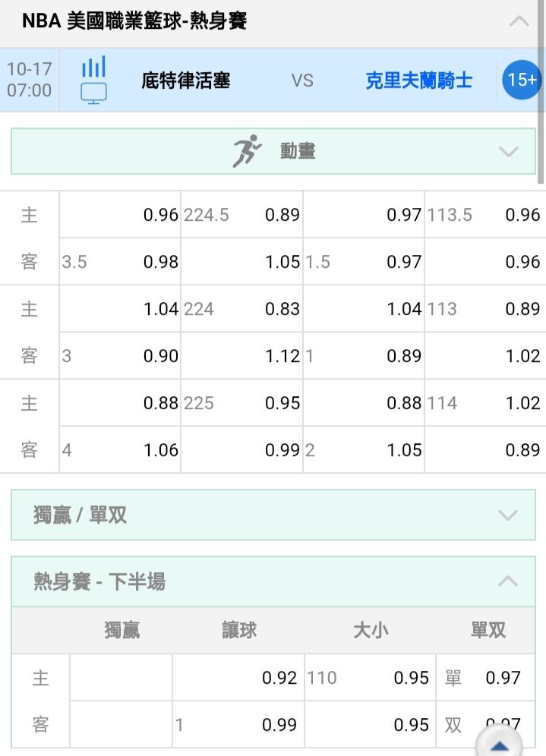The image size is (546, 756).
Task: Select away 1.5 handicap odds 0.97
Action: coord(364,261)
